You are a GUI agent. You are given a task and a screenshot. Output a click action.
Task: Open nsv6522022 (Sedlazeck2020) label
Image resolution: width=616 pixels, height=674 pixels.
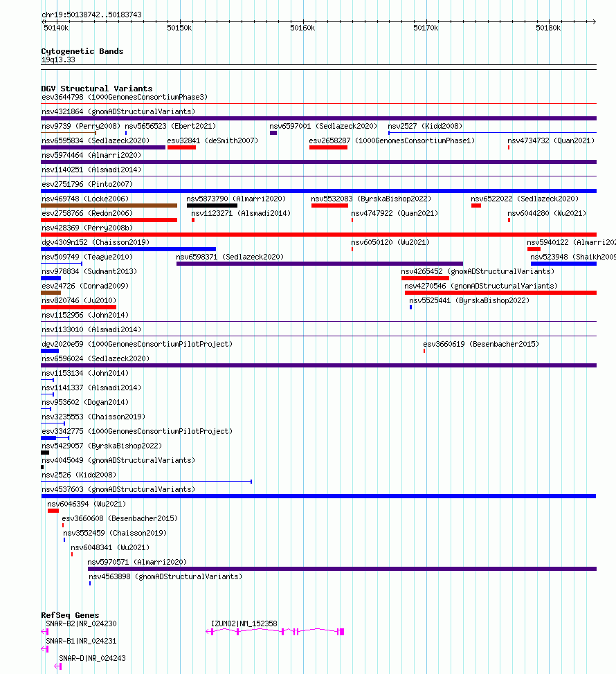[x=525, y=199]
